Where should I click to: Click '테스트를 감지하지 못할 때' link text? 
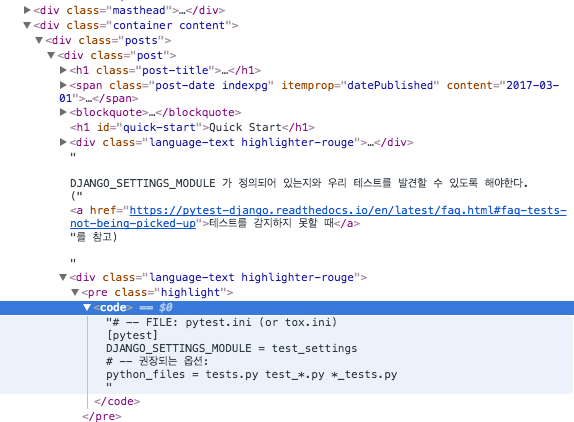[x=271, y=223]
